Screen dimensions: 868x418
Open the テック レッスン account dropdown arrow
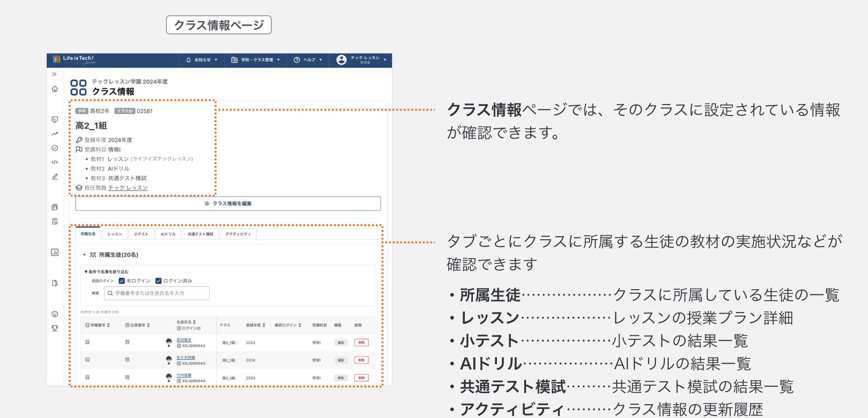[x=385, y=60]
